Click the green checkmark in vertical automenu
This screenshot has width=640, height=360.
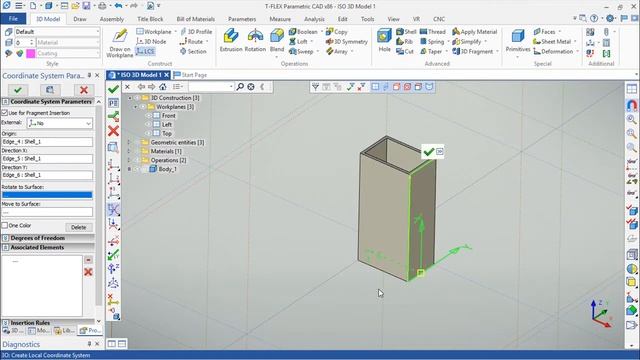coord(113,89)
